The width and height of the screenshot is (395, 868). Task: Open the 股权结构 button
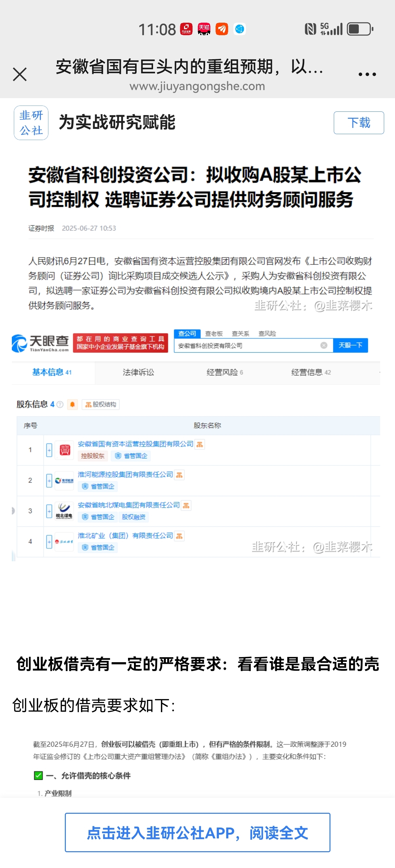[x=100, y=404]
